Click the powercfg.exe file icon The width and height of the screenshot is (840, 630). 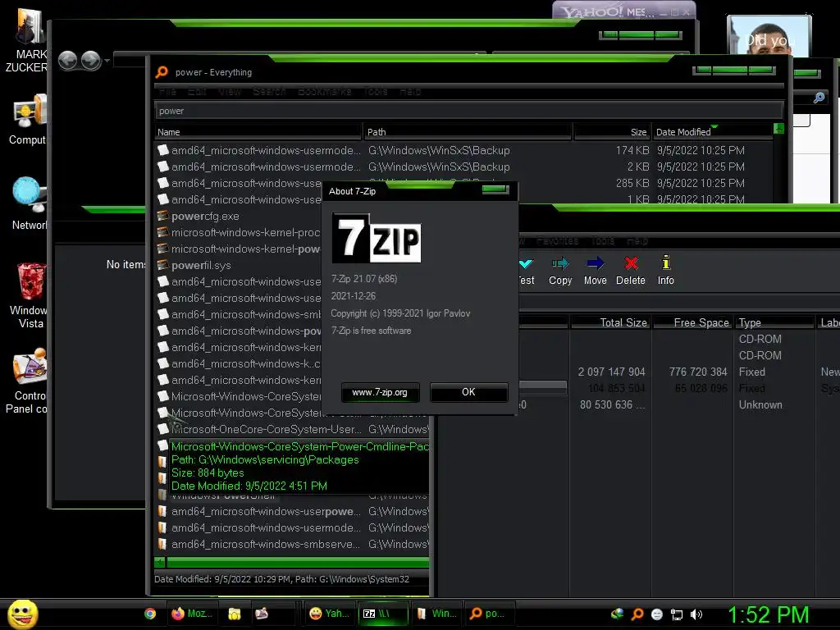coord(163,217)
